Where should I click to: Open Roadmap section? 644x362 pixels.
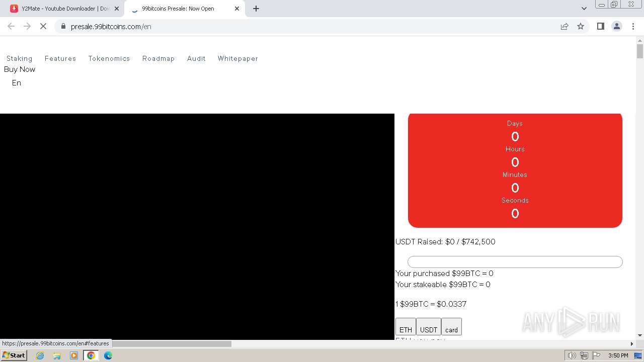(158, 58)
